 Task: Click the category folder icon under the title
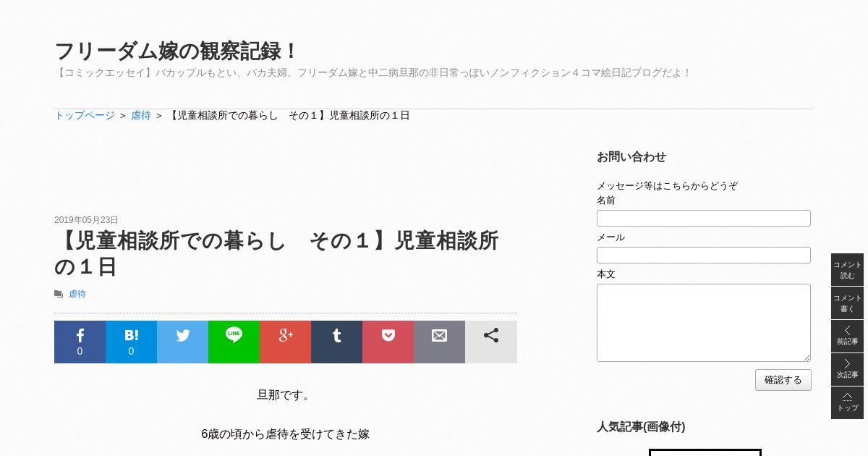[59, 294]
